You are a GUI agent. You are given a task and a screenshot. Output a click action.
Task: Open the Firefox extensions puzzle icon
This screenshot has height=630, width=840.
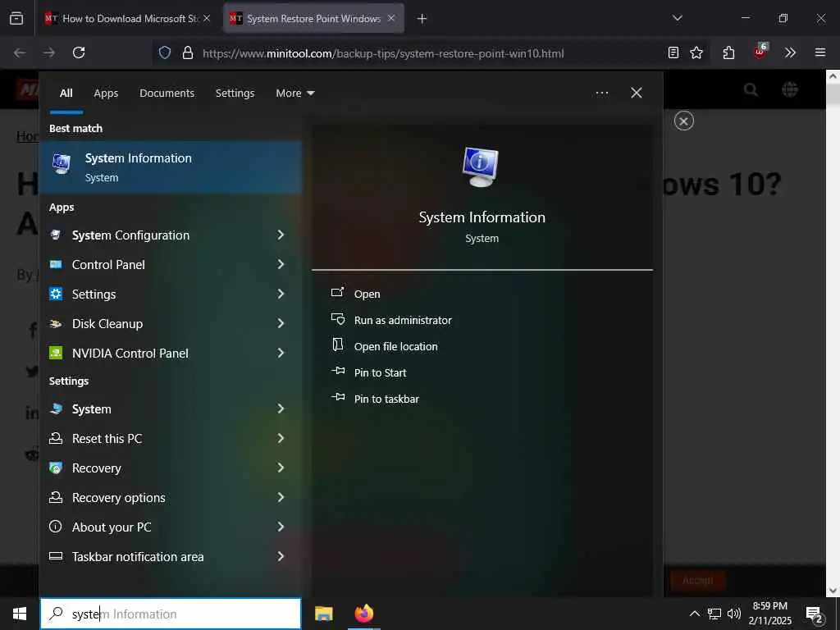[728, 52]
